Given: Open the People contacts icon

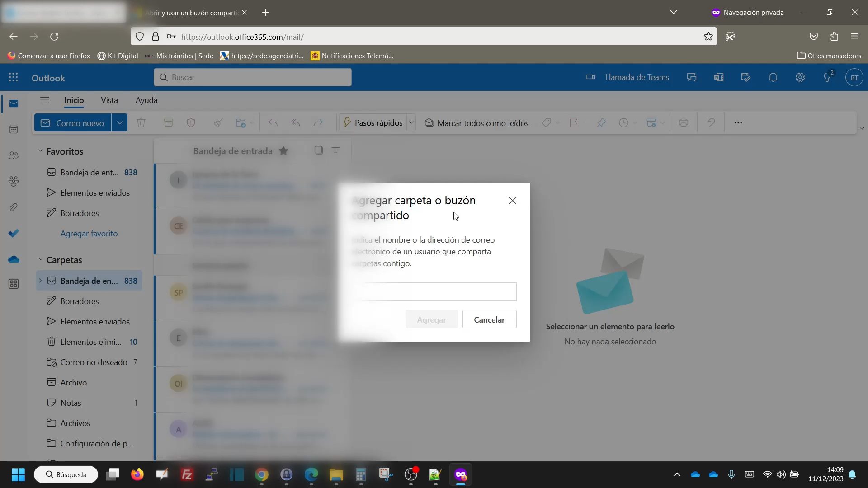Looking at the screenshot, I should tap(14, 155).
